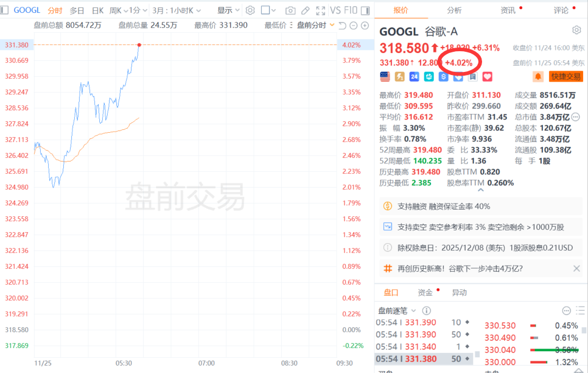The image size is (588, 373).
Task: Click the GOOGL ticker in toolbar
Action: [x=27, y=10]
